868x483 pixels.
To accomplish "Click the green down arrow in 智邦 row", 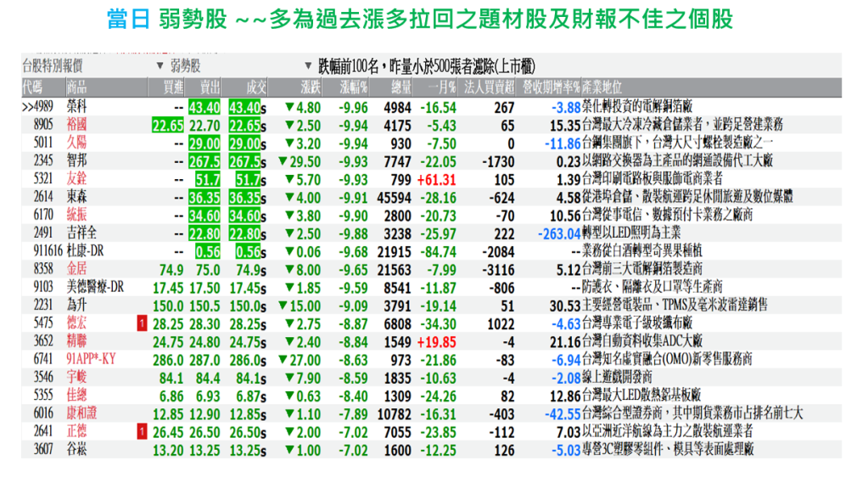I will pyautogui.click(x=283, y=161).
